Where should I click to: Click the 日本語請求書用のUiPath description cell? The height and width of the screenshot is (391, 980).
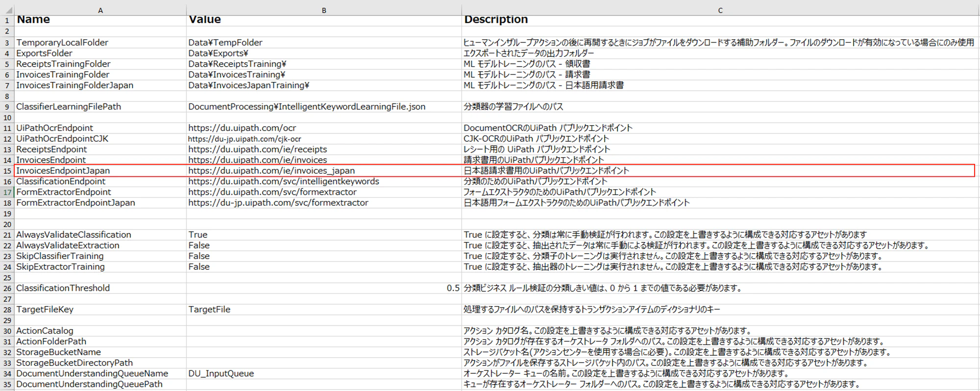pos(720,171)
